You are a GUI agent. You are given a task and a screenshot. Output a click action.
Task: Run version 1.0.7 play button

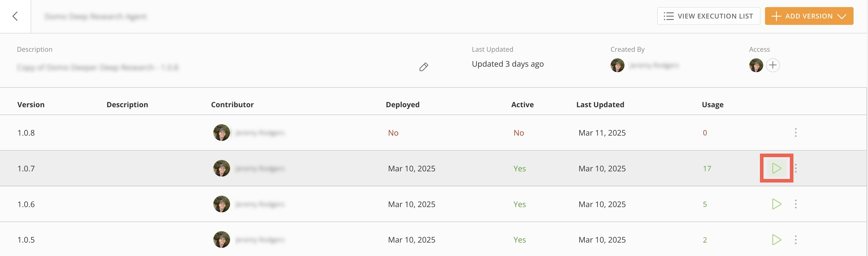[x=776, y=168]
